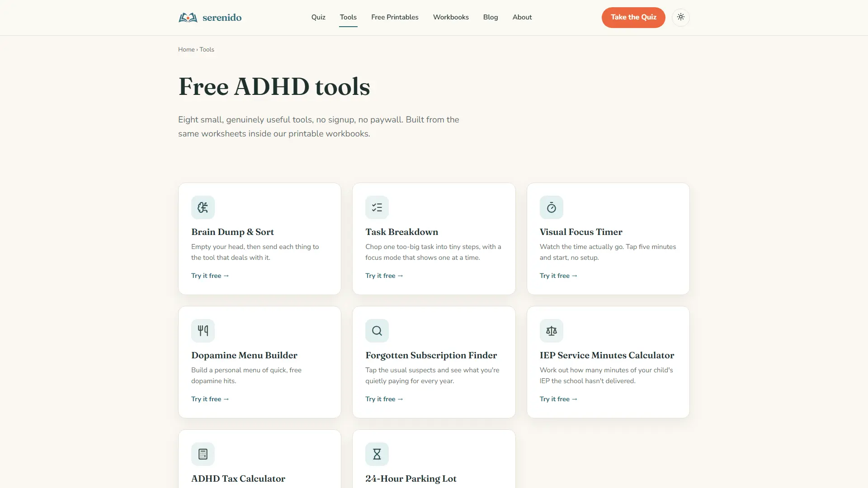Image resolution: width=868 pixels, height=488 pixels.
Task: Click Try it free under Task Breakdown
Action: (384, 276)
